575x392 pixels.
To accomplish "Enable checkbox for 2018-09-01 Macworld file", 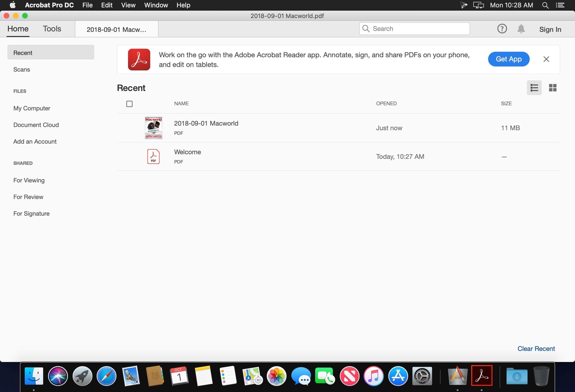I will 129,127.
